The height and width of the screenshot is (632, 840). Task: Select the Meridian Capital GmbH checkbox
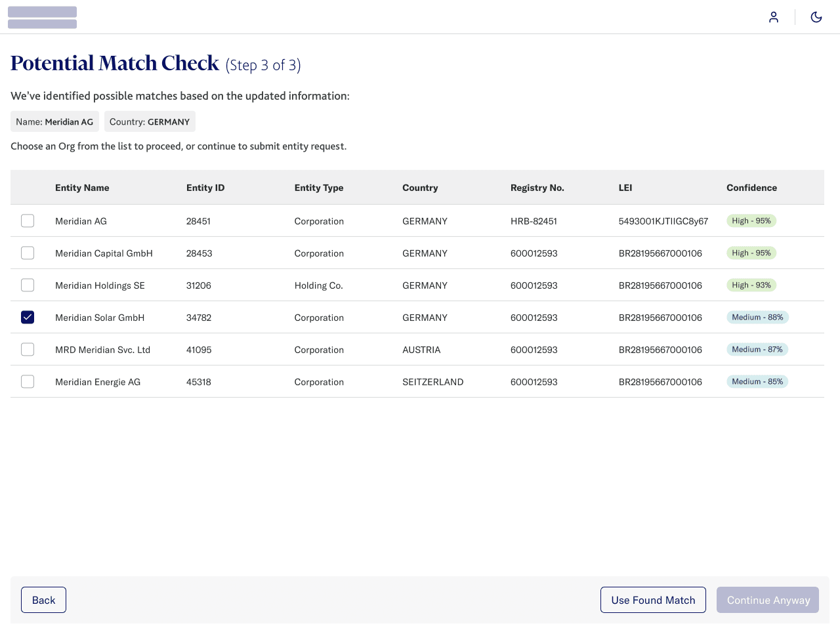tap(28, 253)
